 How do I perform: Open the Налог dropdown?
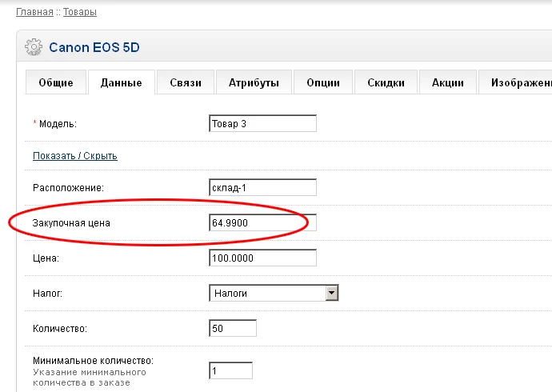(274, 293)
